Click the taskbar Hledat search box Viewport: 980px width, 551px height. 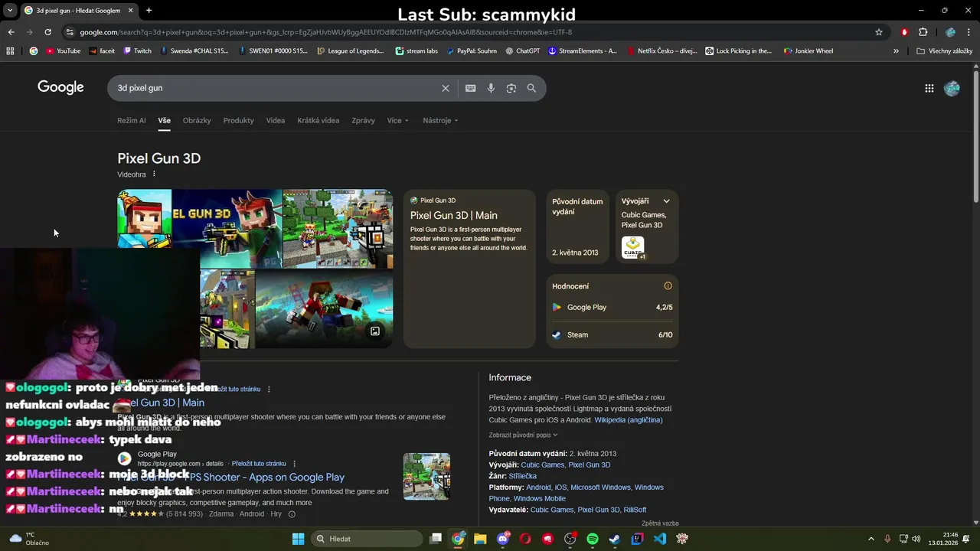point(367,539)
